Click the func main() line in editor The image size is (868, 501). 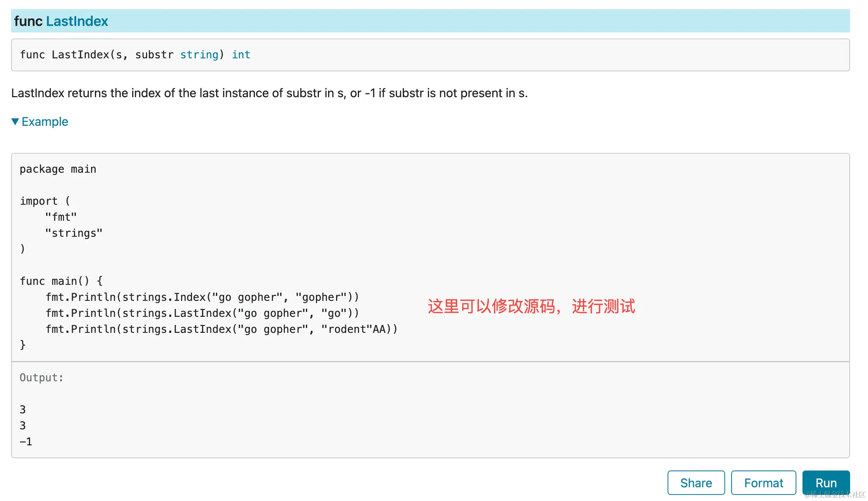click(61, 281)
